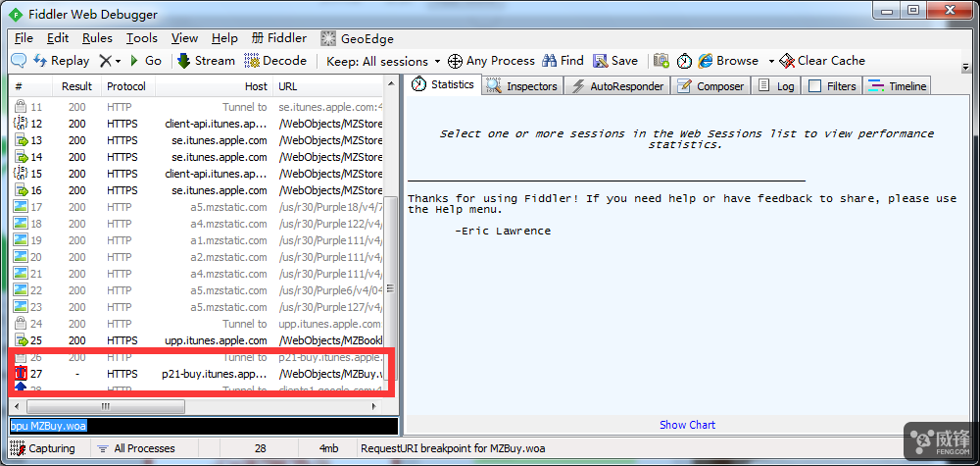The width and height of the screenshot is (980, 466).
Task: Toggle Capturing in the status bar
Action: [x=42, y=448]
